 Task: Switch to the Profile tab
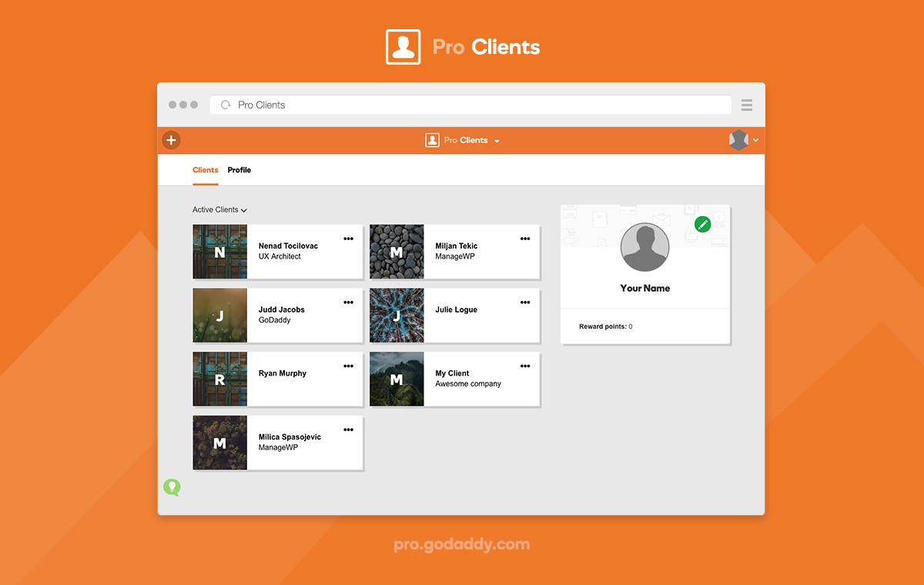(x=239, y=170)
